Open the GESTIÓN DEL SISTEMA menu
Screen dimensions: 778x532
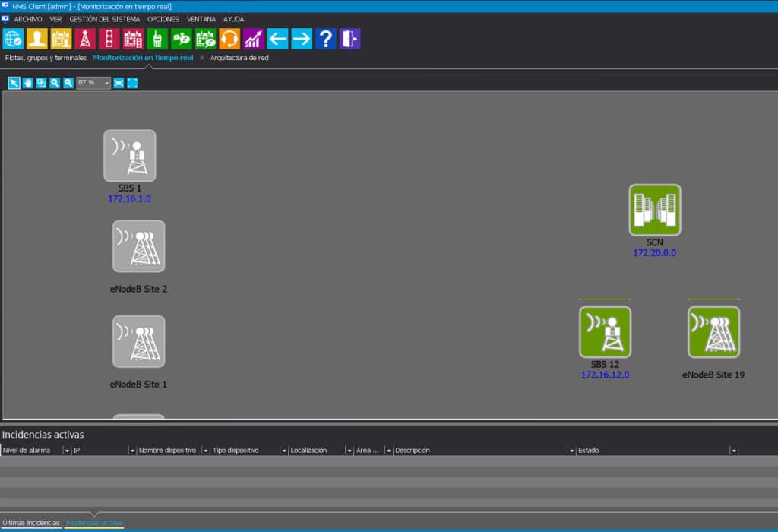pos(104,19)
